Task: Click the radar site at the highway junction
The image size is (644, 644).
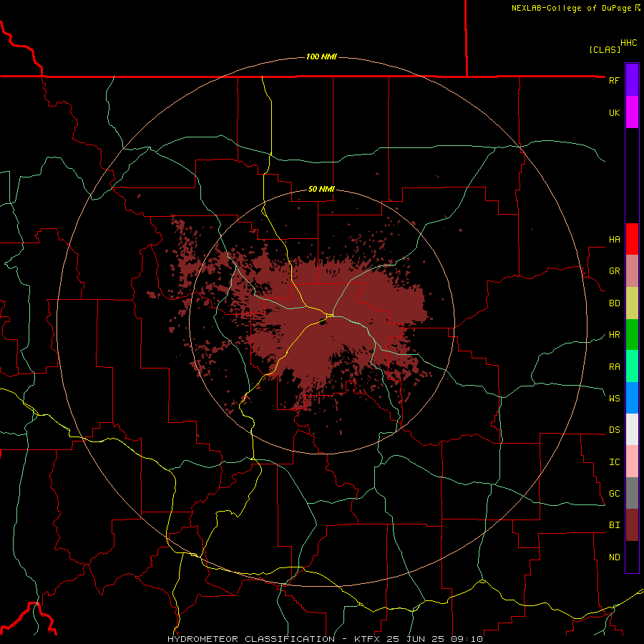Action: click(330, 316)
